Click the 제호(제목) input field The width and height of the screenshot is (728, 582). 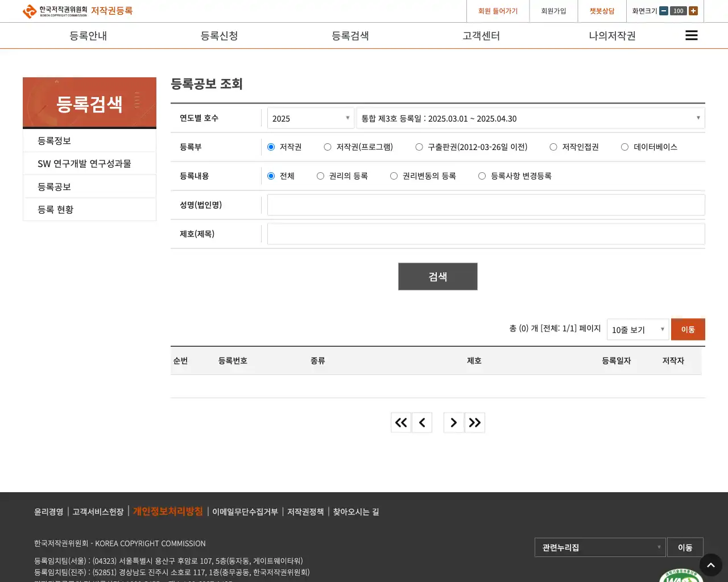tap(486, 234)
